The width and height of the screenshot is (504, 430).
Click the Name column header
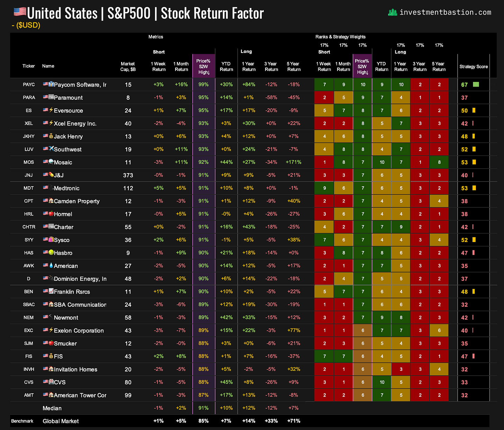point(48,66)
